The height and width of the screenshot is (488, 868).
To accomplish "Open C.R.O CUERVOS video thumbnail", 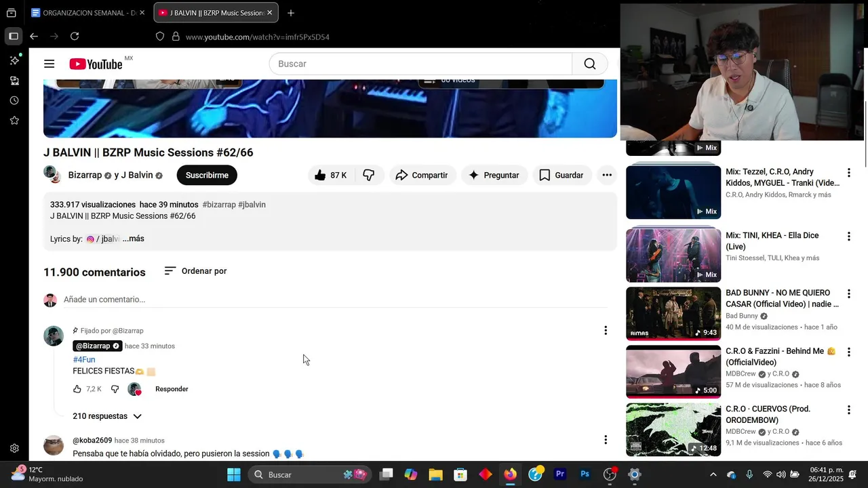I will 673,430.
